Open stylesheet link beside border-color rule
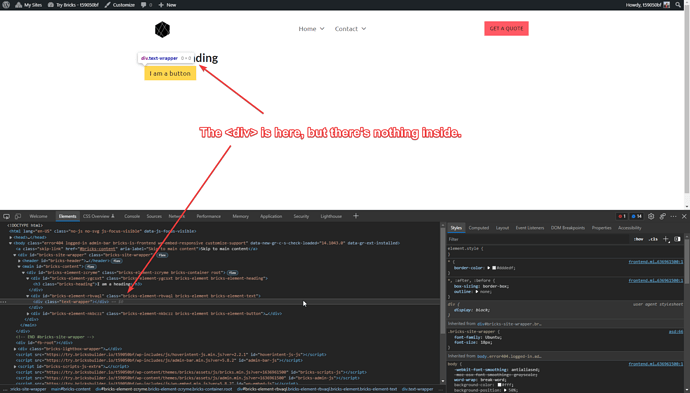Screen dimensions: 690x393 click(656, 262)
